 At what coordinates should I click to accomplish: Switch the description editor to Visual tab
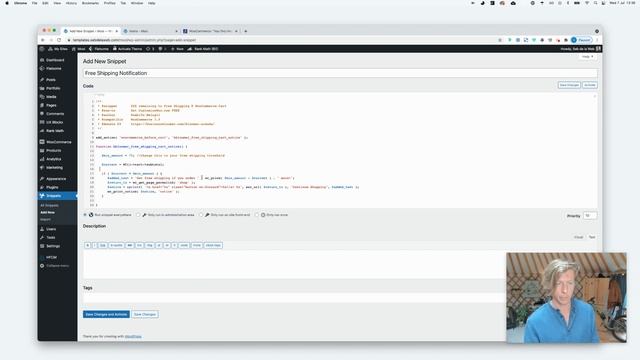(x=578, y=237)
